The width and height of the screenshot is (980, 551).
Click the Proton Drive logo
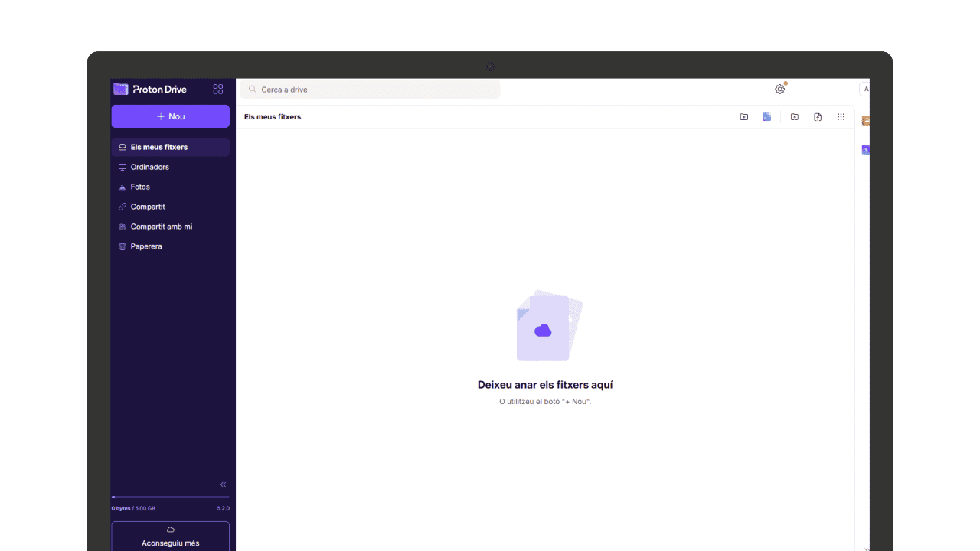(x=151, y=90)
